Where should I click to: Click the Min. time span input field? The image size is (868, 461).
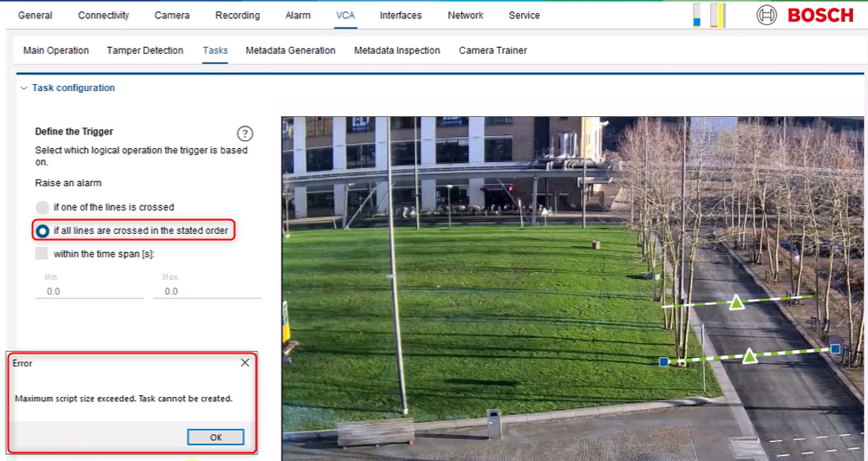88,291
